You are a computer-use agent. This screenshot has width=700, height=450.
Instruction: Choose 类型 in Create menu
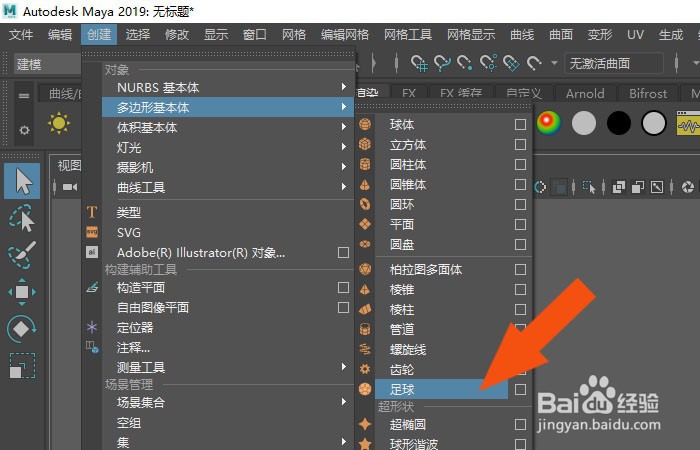coord(228,212)
